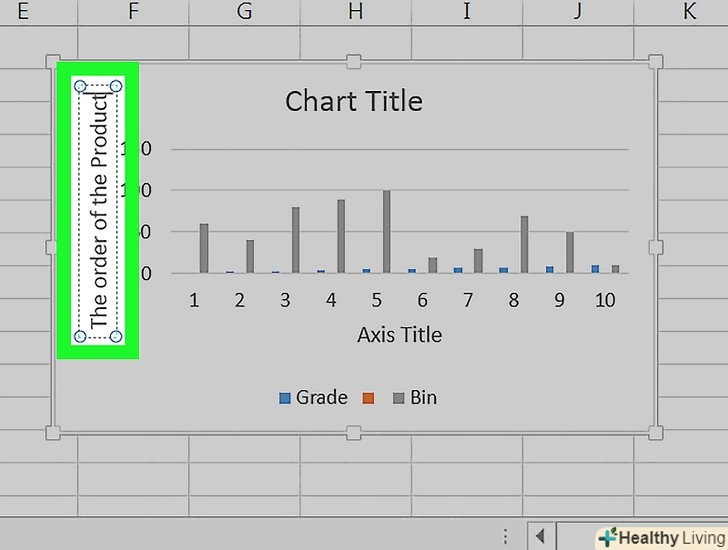Click the chart's bottom-right corner handle
Image resolution: width=728 pixels, height=550 pixels.
click(x=655, y=432)
